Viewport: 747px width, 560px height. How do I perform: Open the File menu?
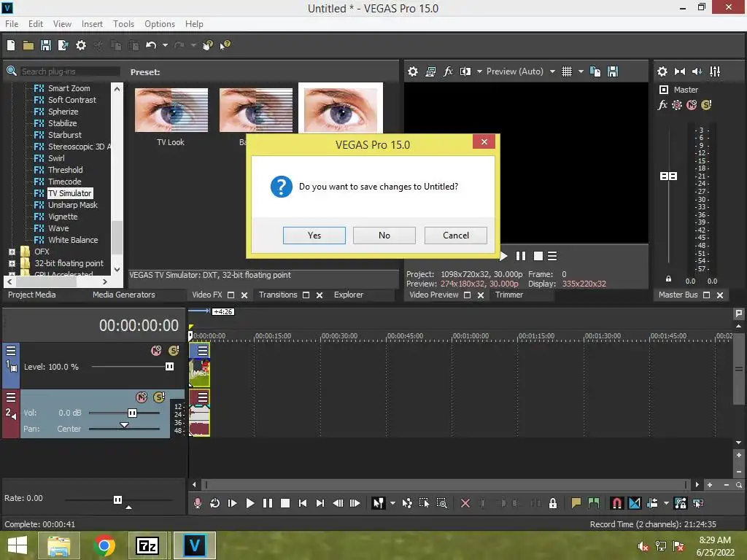coord(12,24)
